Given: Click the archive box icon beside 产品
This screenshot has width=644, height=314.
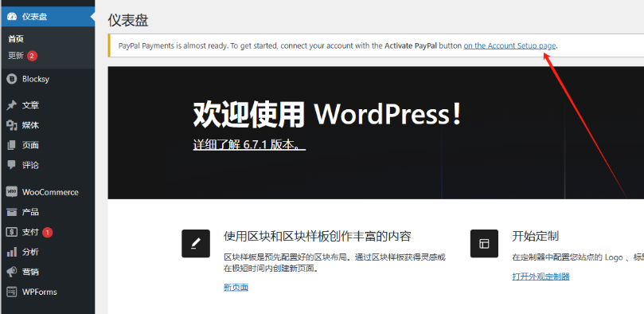Looking at the screenshot, I should coord(11,212).
